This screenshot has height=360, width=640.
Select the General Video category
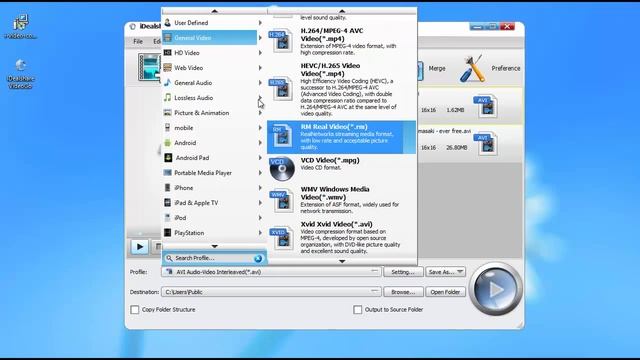(210, 38)
